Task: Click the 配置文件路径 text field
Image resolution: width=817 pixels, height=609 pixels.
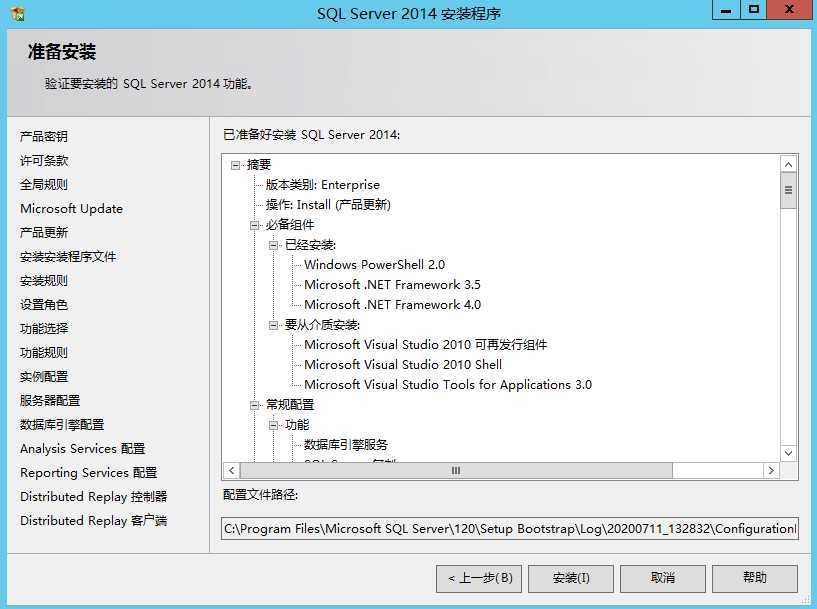Action: 510,529
